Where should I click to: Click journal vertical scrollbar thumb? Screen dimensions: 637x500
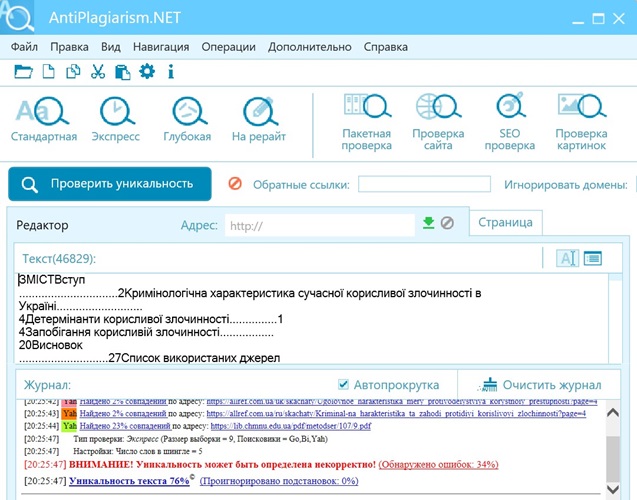pyautogui.click(x=613, y=458)
